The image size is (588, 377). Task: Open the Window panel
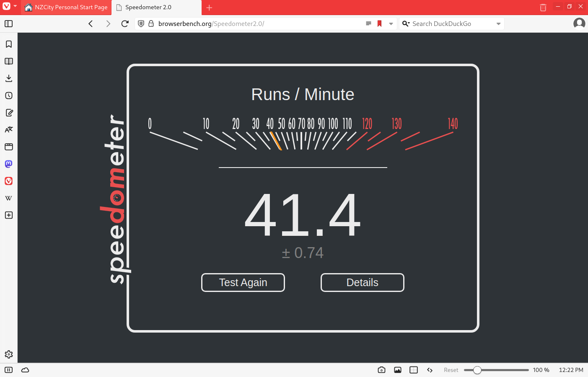[x=9, y=147]
